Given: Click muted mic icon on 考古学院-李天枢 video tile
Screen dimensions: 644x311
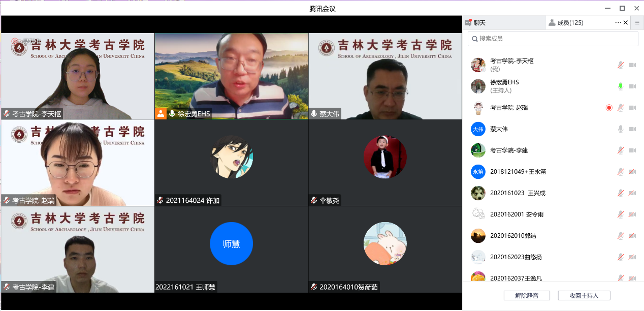Looking at the screenshot, I should pyautogui.click(x=7, y=114).
